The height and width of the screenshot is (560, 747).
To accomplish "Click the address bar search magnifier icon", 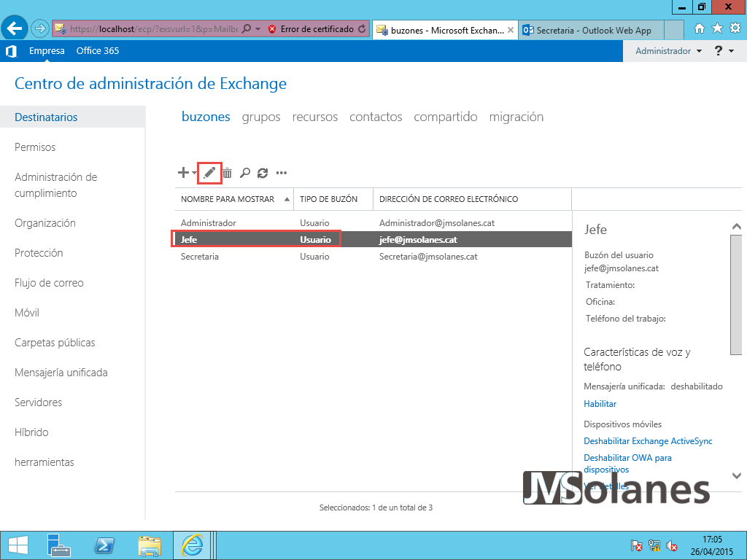I will pyautogui.click(x=247, y=29).
